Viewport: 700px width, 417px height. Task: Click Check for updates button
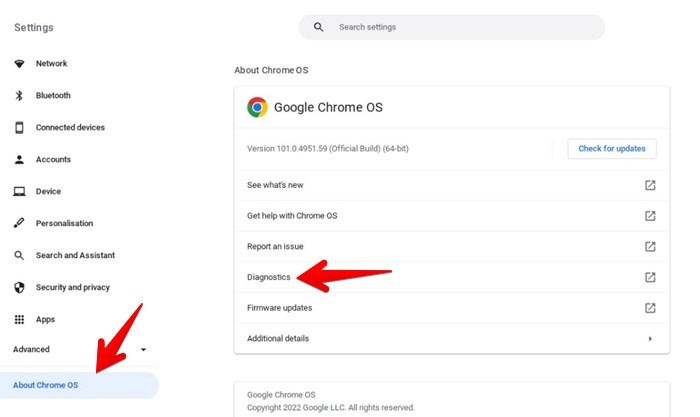coord(612,149)
